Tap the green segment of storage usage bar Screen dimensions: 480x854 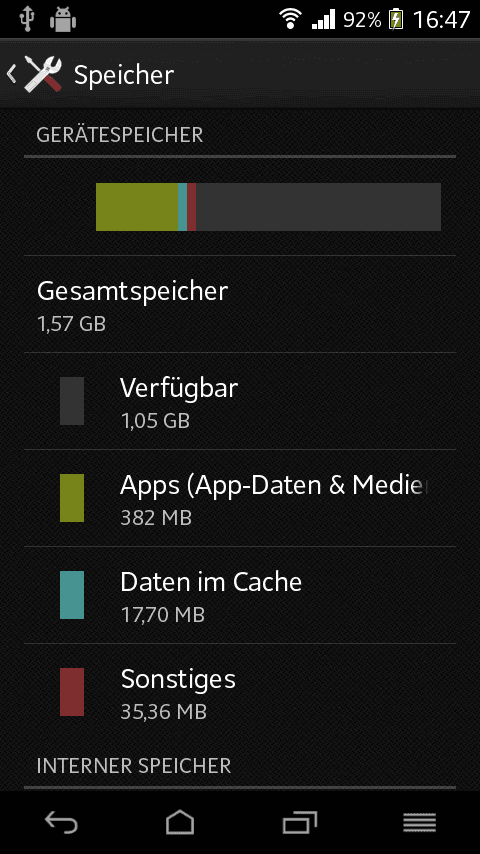coord(137,207)
